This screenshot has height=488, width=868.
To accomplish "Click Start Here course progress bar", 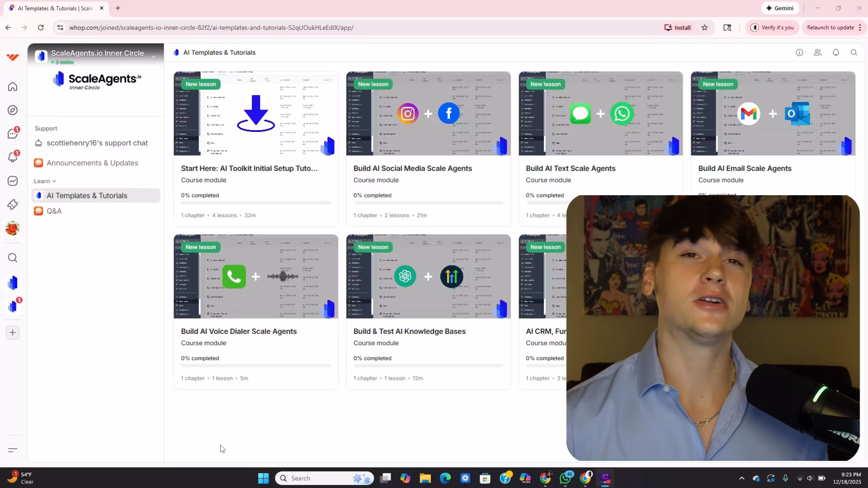I will pyautogui.click(x=256, y=203).
